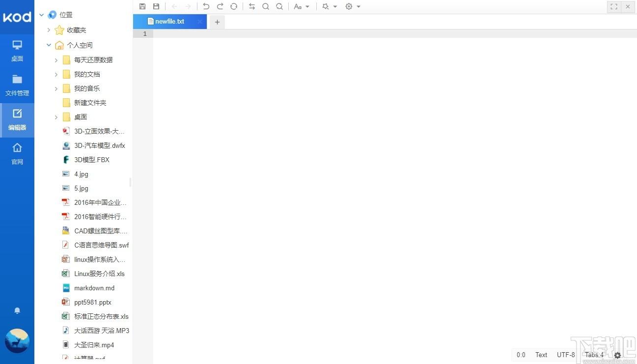Close the newfile.txt tab with its X
Screen dimensions: 637x364
200,22
